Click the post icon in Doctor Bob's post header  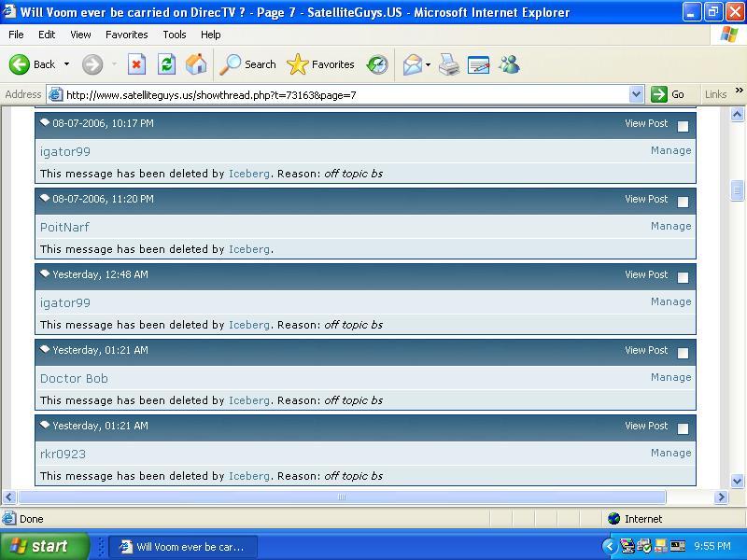pos(45,349)
